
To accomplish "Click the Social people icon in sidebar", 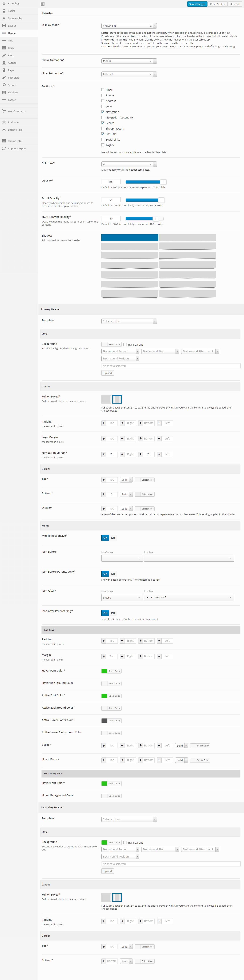I will point(4,11).
